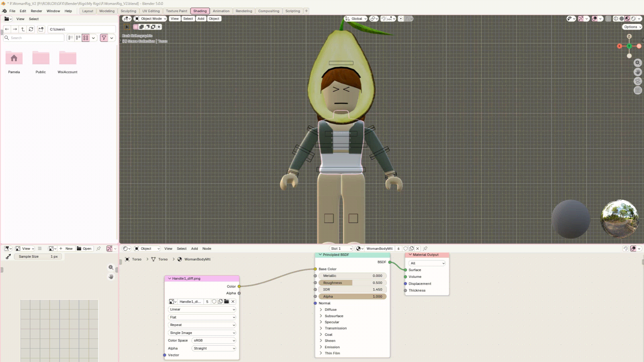Click the Z axis on navigation gizmo

629,36
